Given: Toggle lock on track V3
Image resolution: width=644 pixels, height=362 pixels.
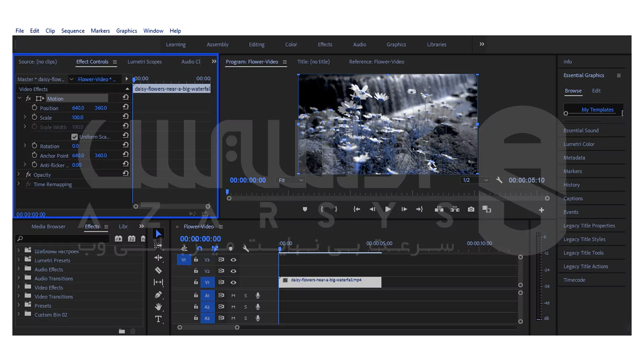Looking at the screenshot, I should coord(196,260).
